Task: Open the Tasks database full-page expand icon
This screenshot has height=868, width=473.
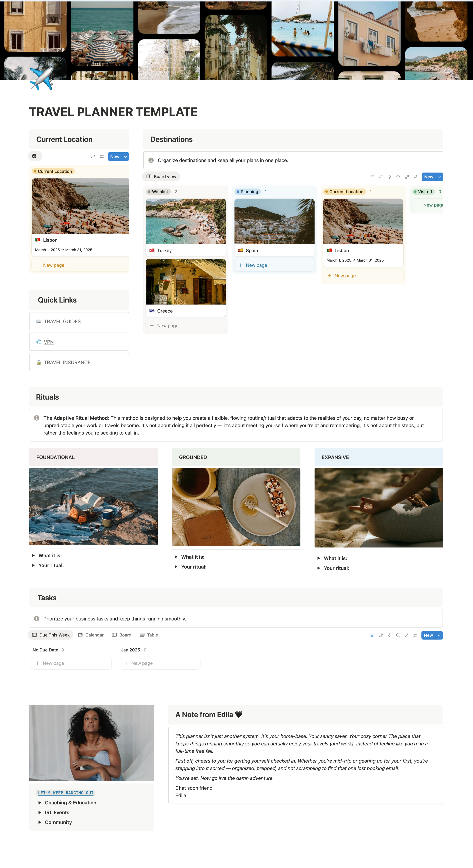Action: point(407,635)
